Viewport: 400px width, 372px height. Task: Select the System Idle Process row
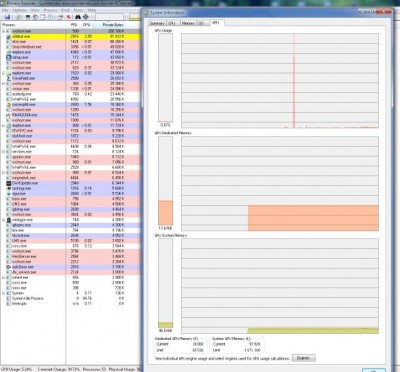[70, 298]
